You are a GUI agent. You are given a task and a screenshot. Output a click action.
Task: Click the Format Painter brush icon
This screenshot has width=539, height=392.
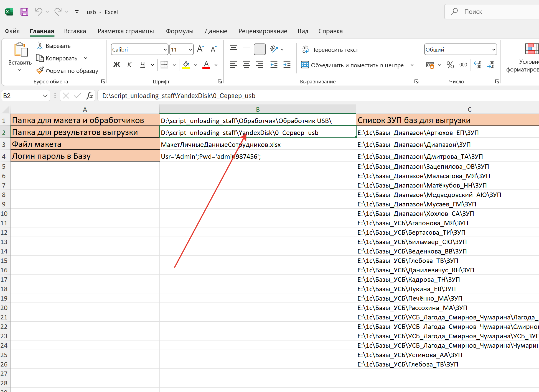(40, 71)
